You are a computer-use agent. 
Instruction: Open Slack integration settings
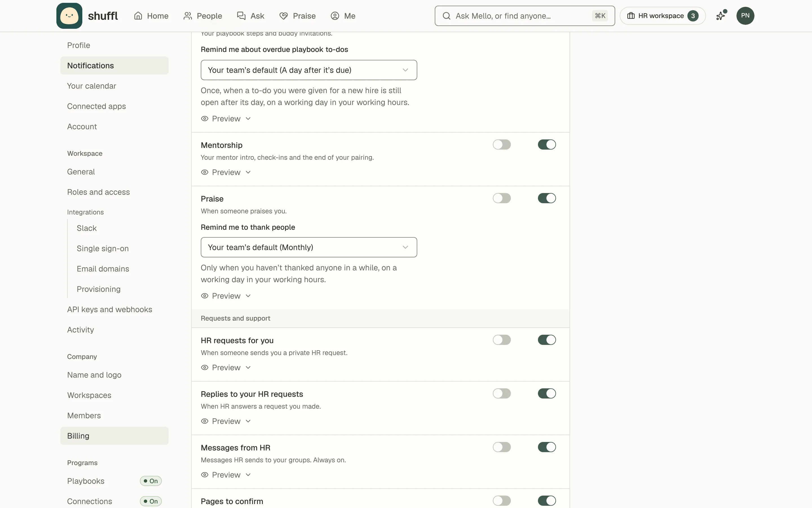coord(119,228)
